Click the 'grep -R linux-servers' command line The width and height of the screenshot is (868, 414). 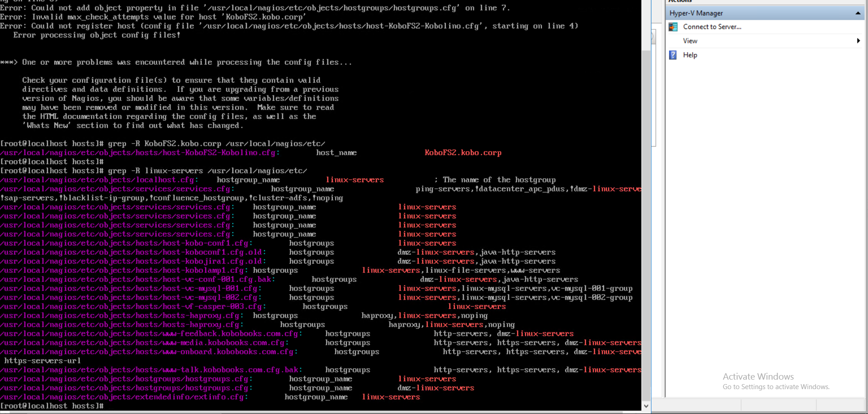[x=154, y=171]
